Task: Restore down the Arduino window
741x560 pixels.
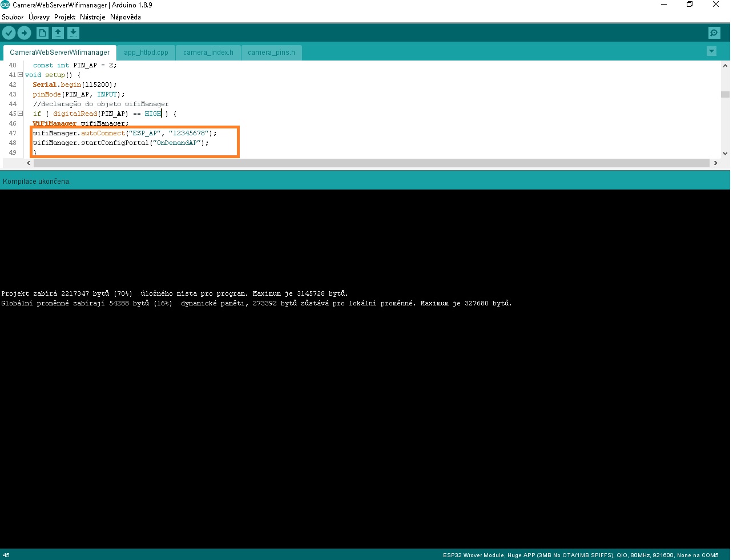Action: (690, 5)
